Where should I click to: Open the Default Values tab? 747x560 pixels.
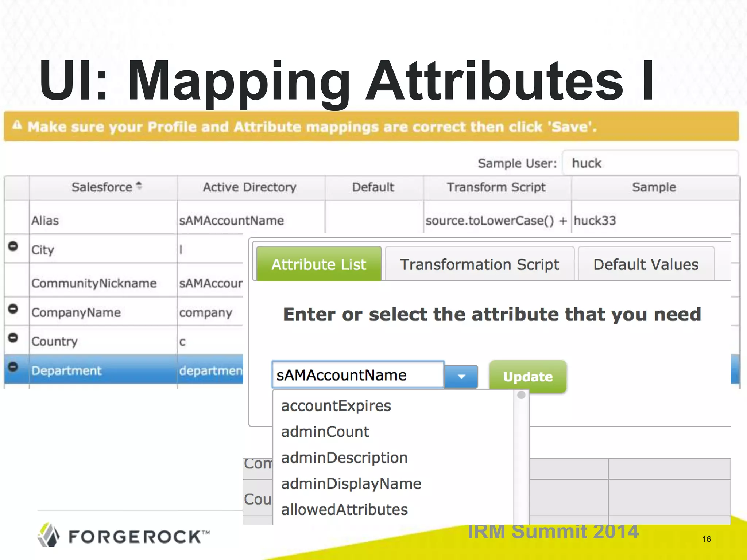point(646,264)
